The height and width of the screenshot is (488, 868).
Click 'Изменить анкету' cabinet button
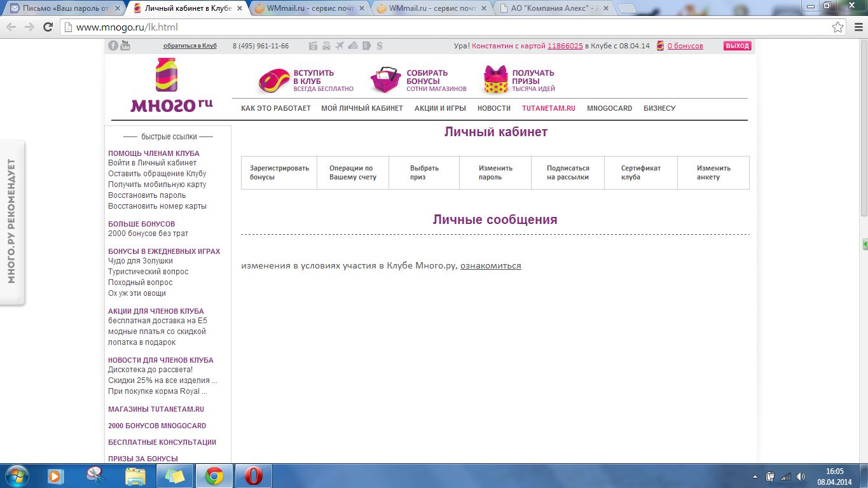pos(713,172)
